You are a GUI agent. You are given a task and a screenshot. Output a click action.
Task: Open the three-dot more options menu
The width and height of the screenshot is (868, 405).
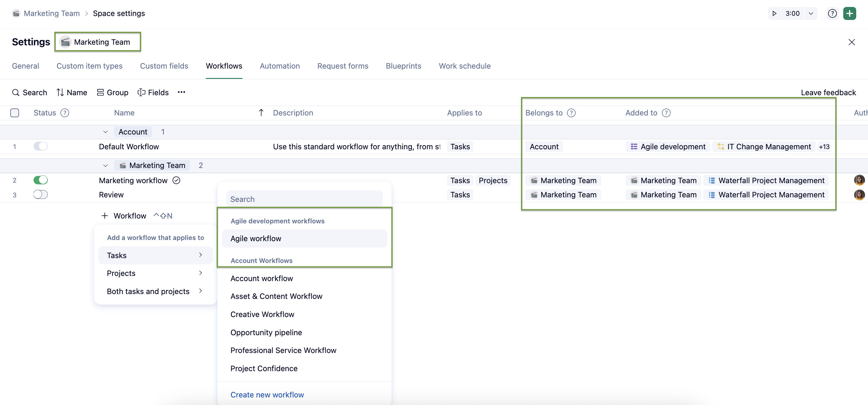pyautogui.click(x=181, y=92)
